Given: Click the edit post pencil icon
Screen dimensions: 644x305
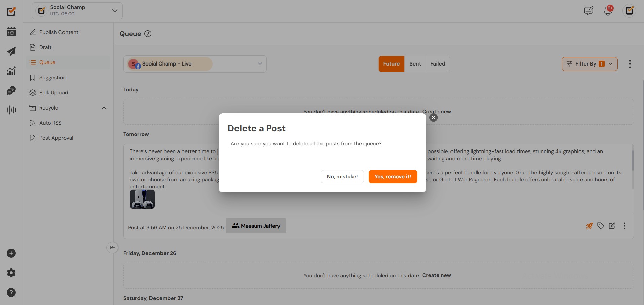Looking at the screenshot, I should [x=612, y=226].
